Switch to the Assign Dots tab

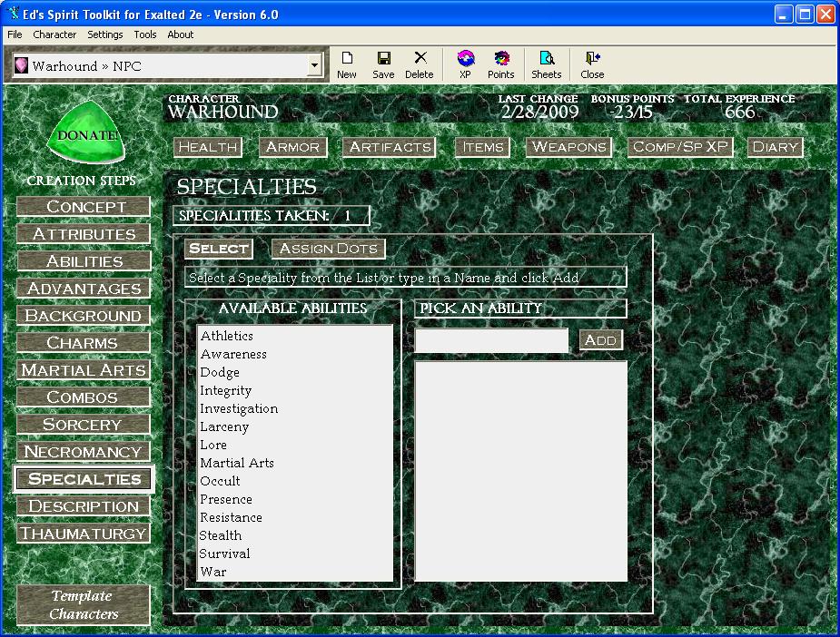[329, 249]
